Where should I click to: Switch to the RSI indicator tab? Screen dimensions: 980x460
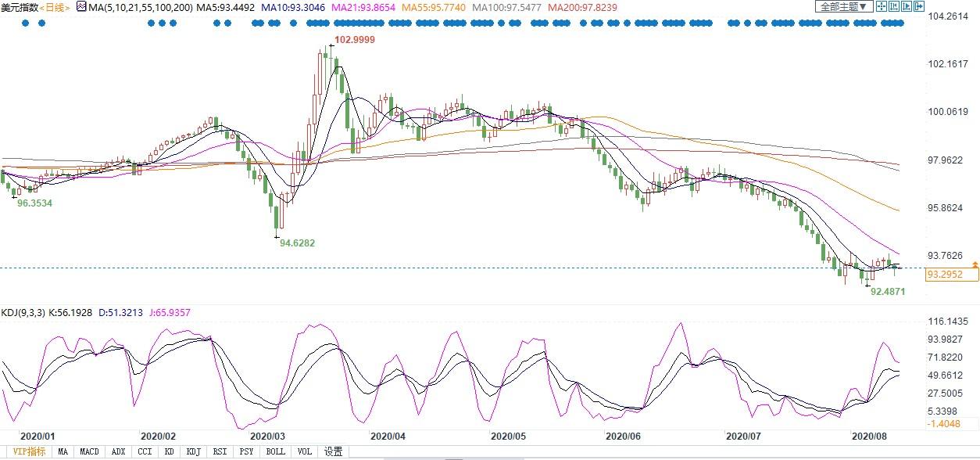point(220,451)
